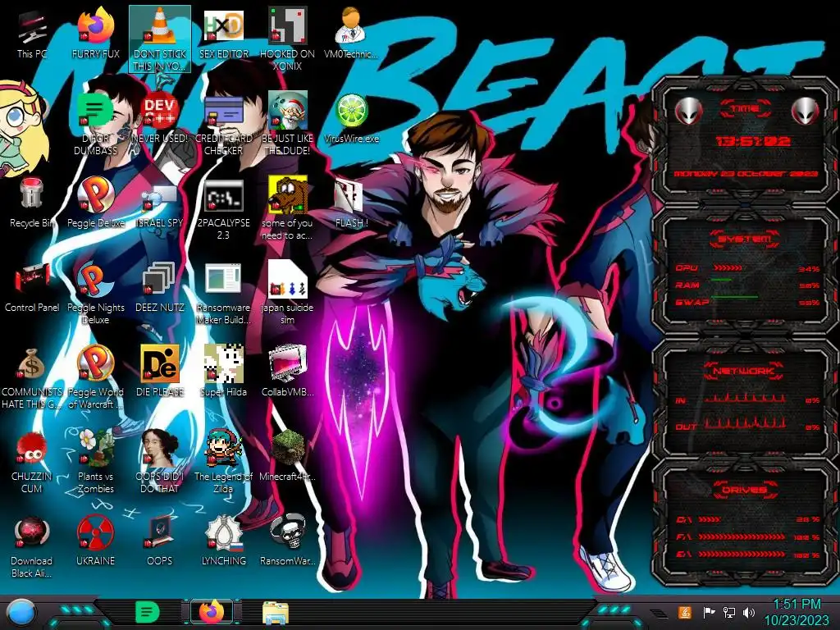This screenshot has height=630, width=840.
Task: Open the portrait painting OOPS DID I shortcut
Action: (x=160, y=462)
